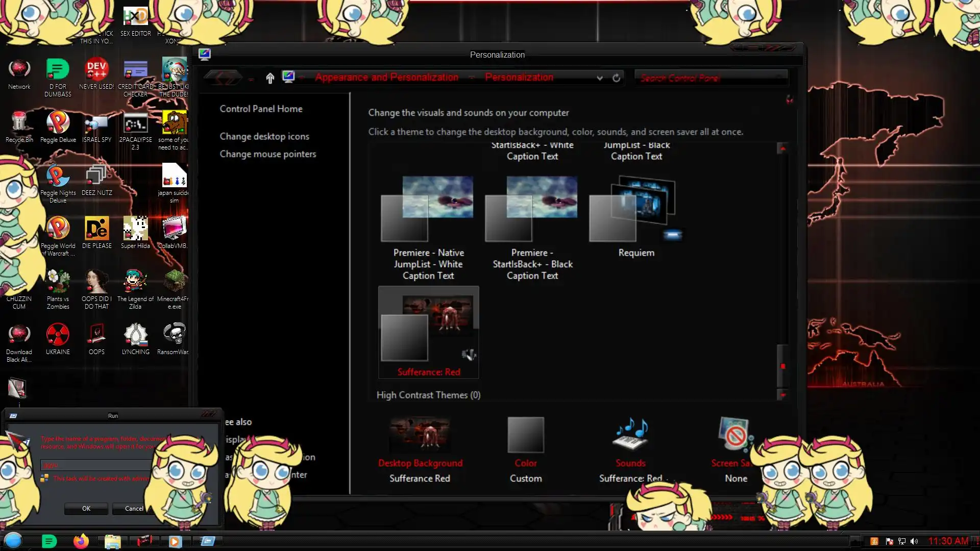Image resolution: width=980 pixels, height=551 pixels.
Task: Open Desktop Background settings icon
Action: click(420, 435)
